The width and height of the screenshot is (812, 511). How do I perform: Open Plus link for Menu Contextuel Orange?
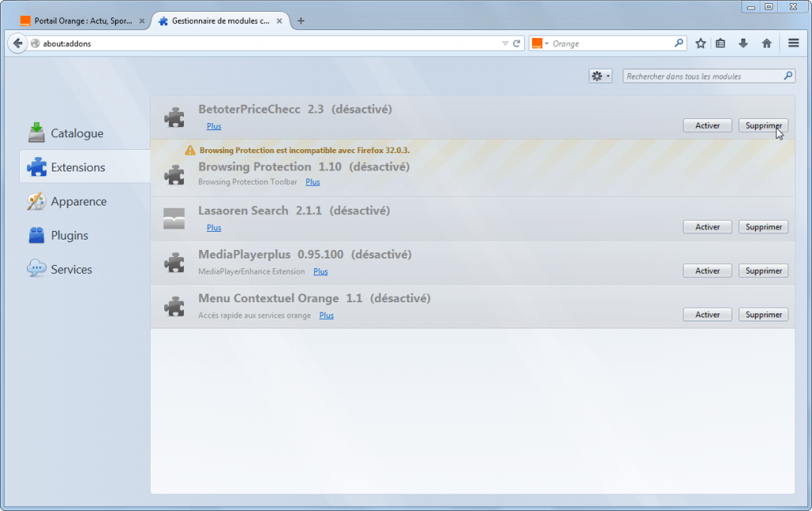(x=326, y=316)
